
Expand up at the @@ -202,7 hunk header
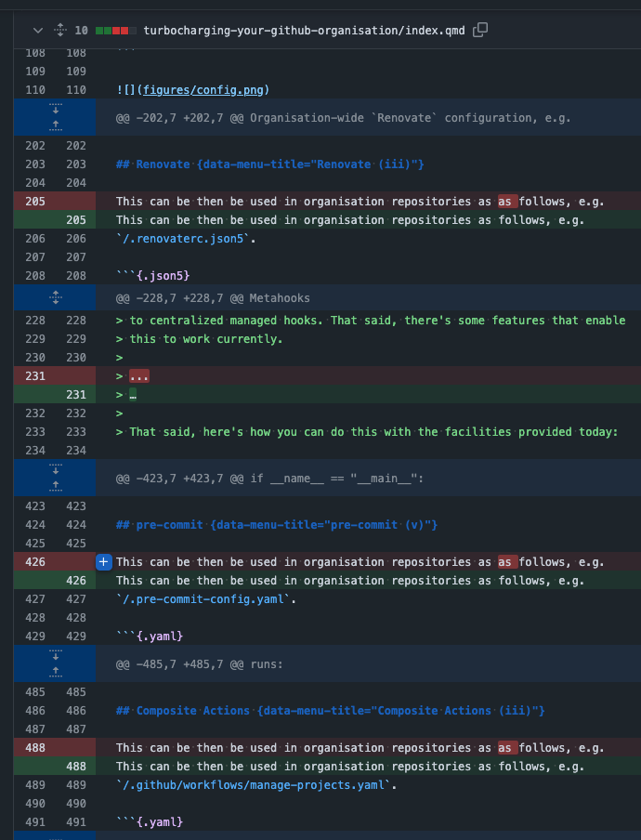point(55,125)
